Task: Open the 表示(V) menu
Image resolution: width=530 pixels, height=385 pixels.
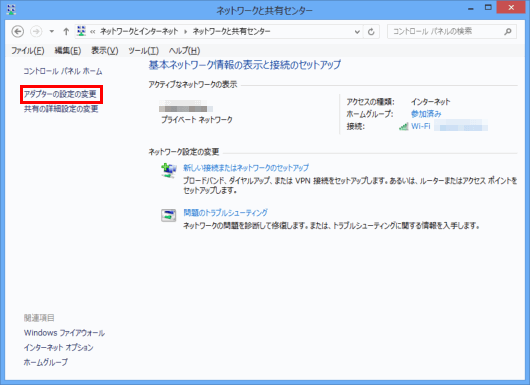Action: (x=104, y=51)
